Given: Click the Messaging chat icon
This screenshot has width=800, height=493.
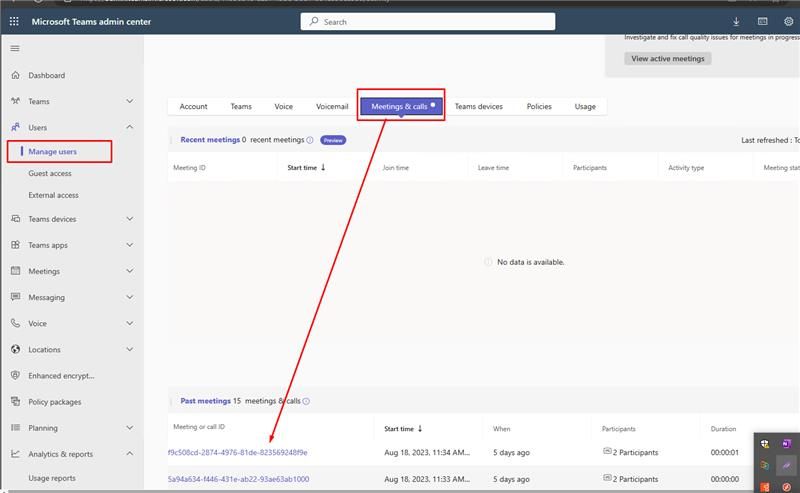Looking at the screenshot, I should click(x=15, y=297).
